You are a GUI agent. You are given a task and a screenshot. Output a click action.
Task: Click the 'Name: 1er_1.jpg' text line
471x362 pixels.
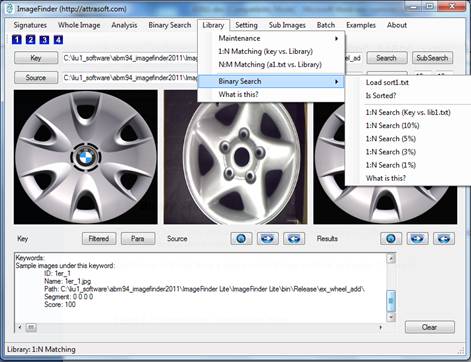68,281
